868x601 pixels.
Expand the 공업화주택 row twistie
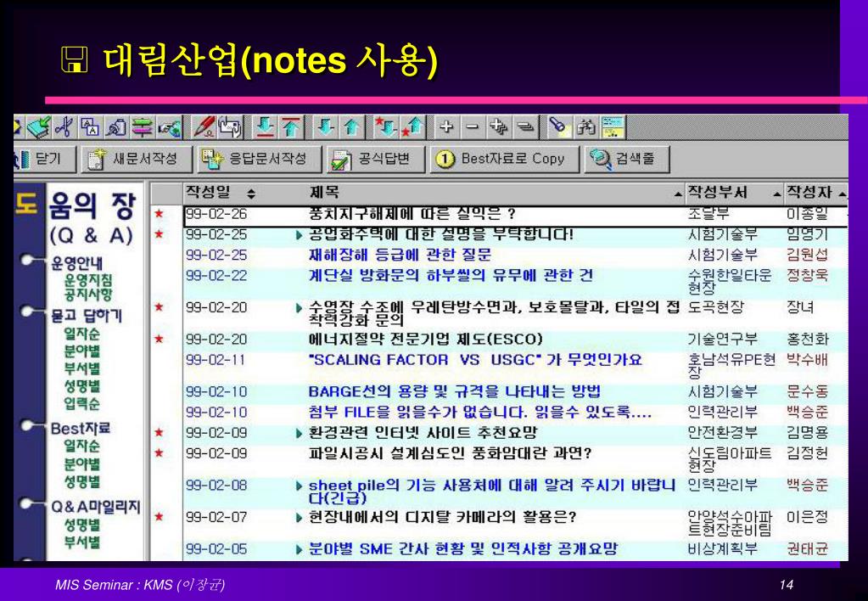pyautogui.click(x=300, y=235)
